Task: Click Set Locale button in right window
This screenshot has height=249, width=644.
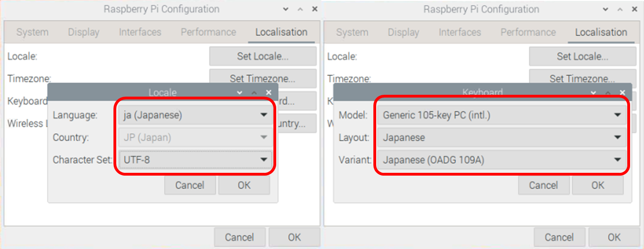Action: coord(583,56)
